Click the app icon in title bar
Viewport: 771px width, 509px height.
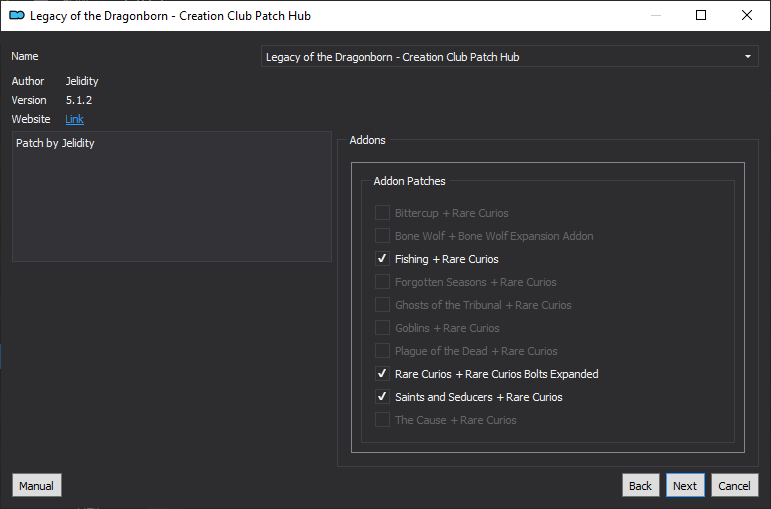[16, 15]
